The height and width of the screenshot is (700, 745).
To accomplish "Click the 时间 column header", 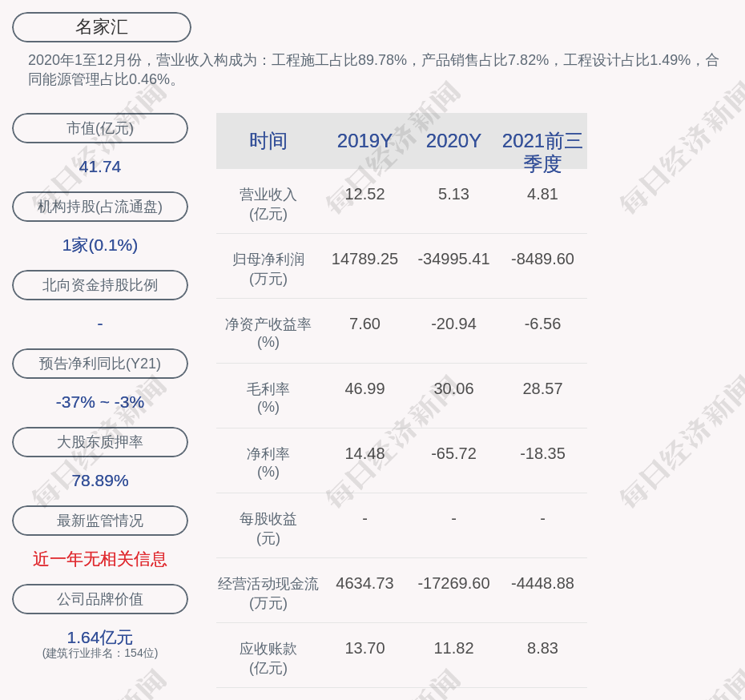I will pyautogui.click(x=268, y=141).
